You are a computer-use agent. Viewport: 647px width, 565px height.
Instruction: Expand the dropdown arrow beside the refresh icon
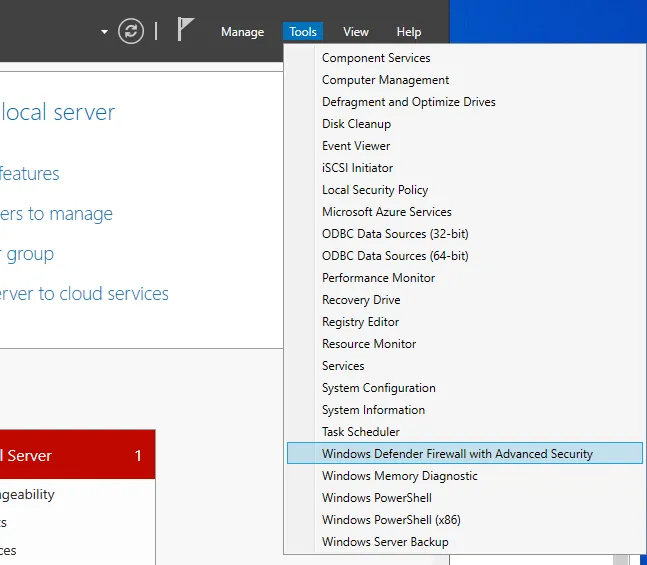pos(104,32)
